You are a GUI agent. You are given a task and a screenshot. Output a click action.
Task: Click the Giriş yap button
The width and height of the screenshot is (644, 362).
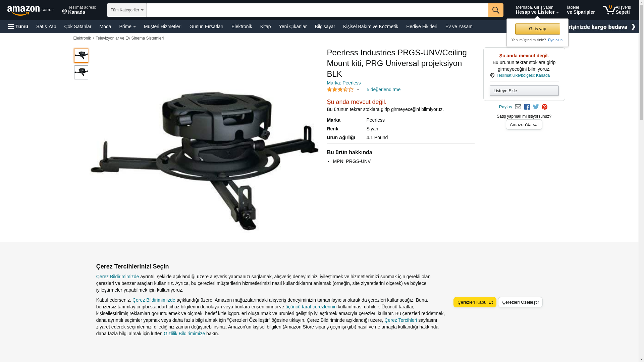coord(537,29)
